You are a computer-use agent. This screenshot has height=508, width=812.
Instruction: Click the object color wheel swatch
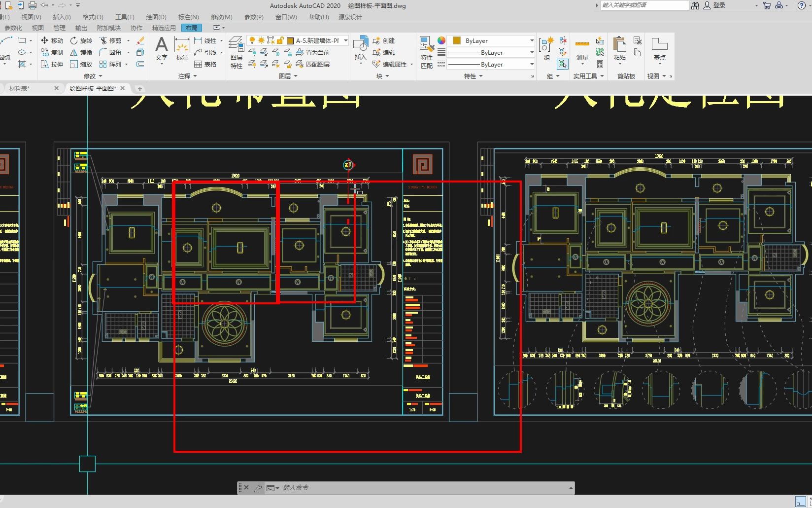pyautogui.click(x=441, y=40)
